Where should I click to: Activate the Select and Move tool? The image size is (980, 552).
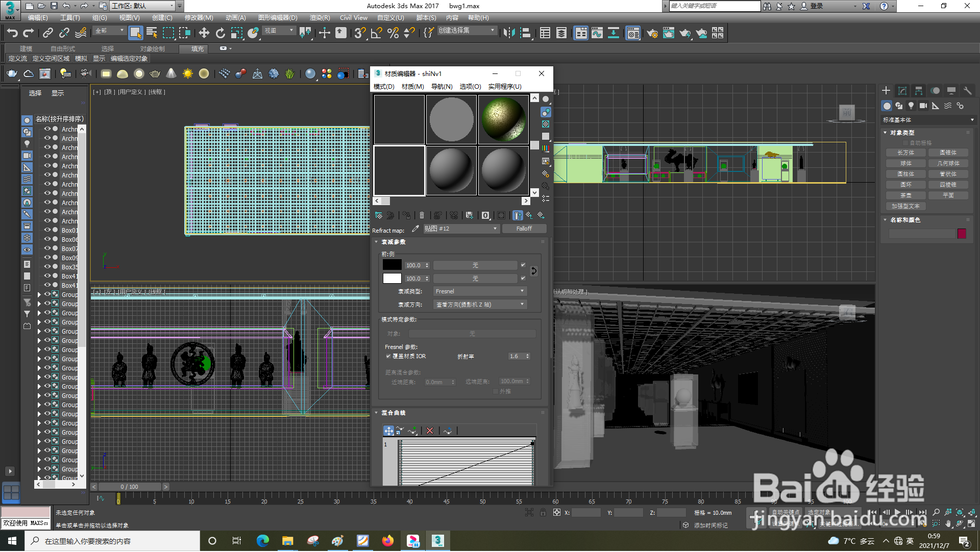[204, 33]
